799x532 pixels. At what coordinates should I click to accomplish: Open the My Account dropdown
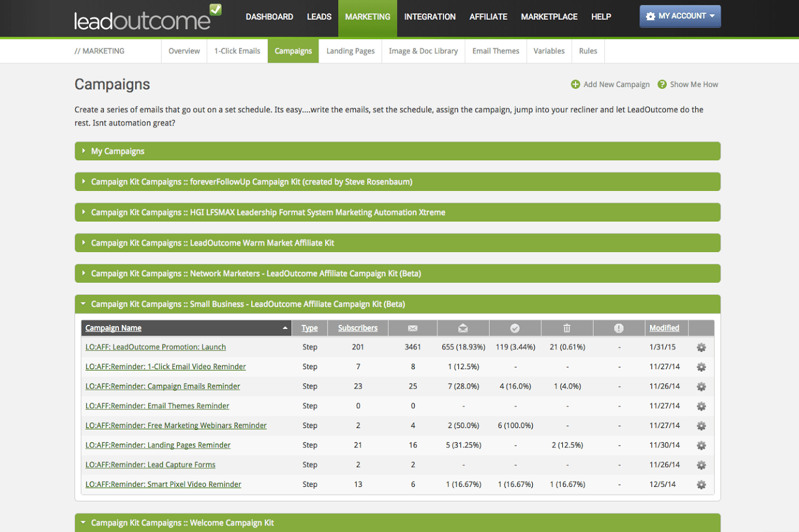tap(680, 16)
